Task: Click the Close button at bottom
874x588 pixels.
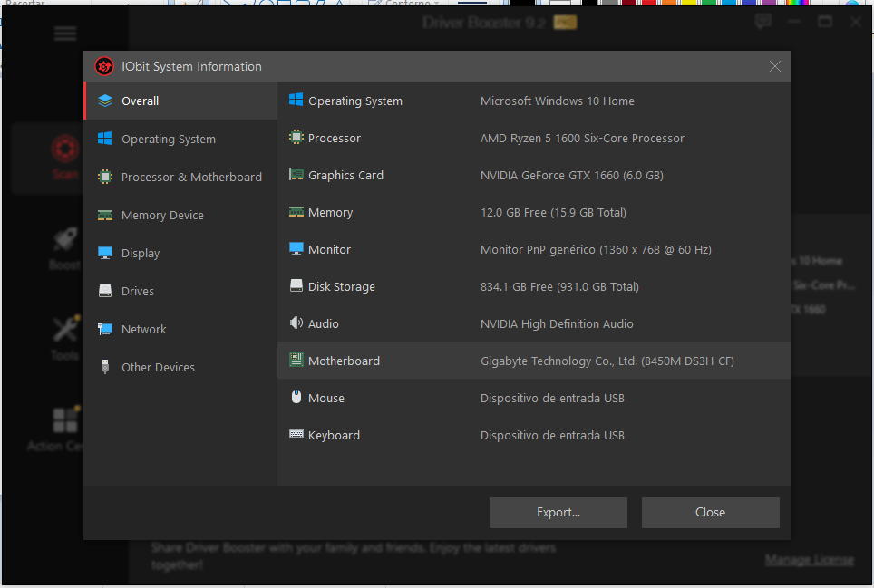Action: click(x=710, y=512)
